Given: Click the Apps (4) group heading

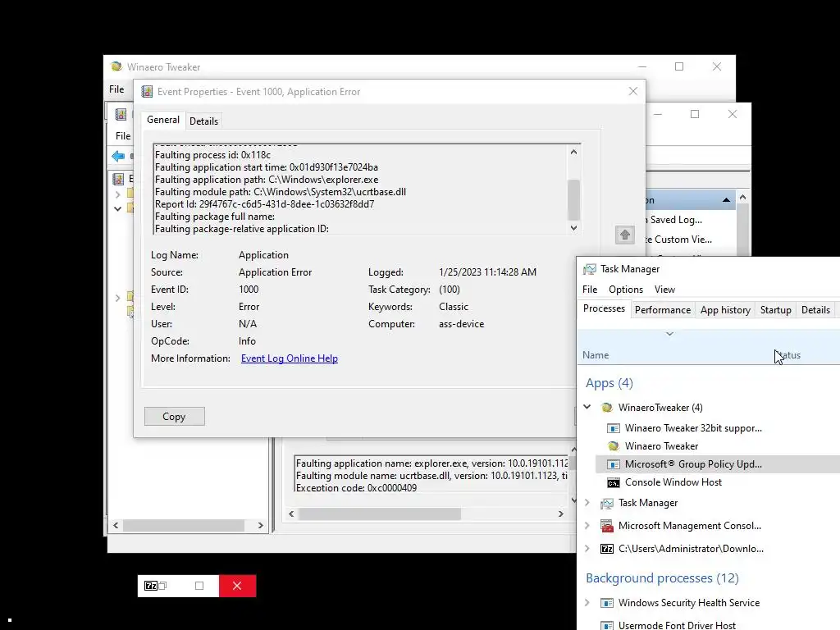Looking at the screenshot, I should click(609, 383).
